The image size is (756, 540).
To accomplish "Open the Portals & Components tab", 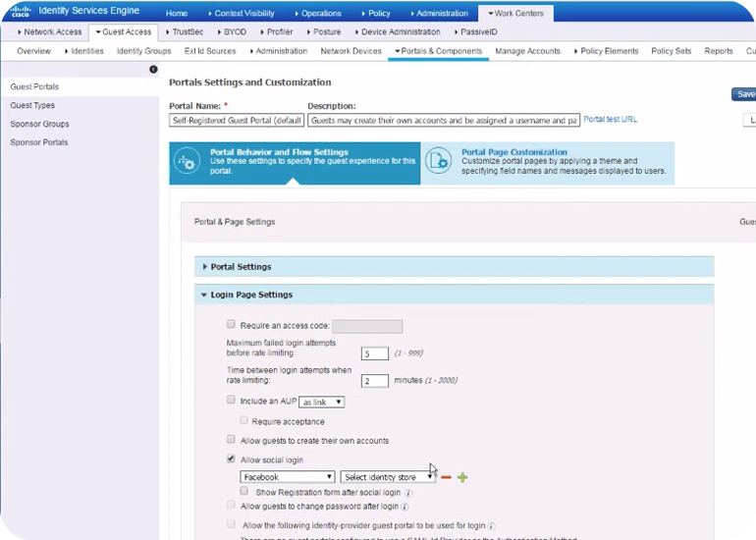I will click(x=438, y=51).
